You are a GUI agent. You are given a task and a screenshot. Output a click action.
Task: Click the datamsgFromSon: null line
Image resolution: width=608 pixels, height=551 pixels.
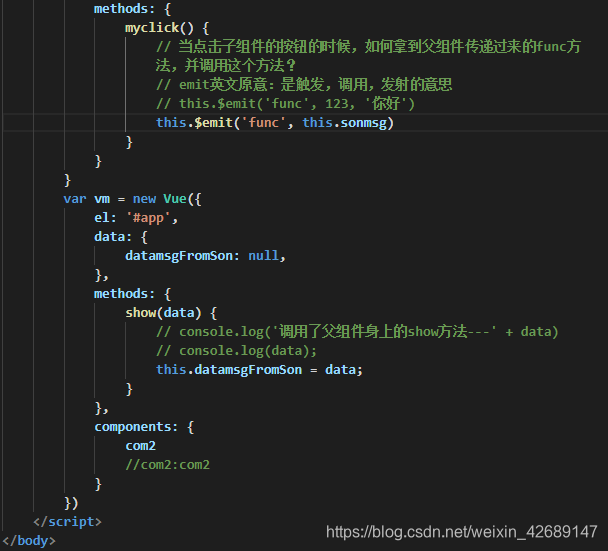pos(205,256)
